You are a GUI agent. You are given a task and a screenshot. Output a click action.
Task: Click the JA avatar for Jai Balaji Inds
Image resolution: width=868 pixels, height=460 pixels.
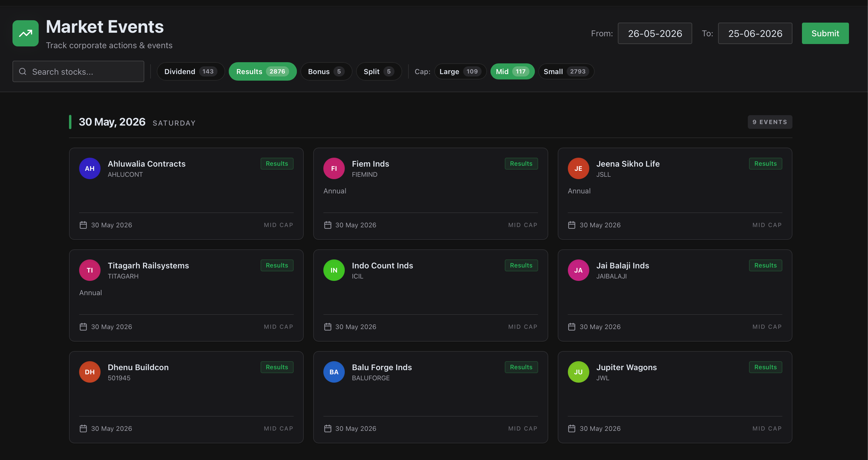coord(578,270)
